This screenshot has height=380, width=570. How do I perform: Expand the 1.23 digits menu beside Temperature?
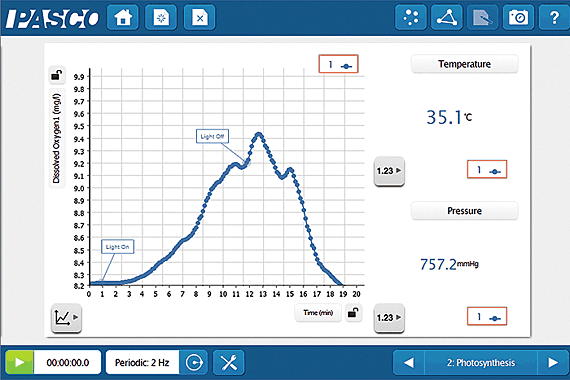[x=389, y=171]
